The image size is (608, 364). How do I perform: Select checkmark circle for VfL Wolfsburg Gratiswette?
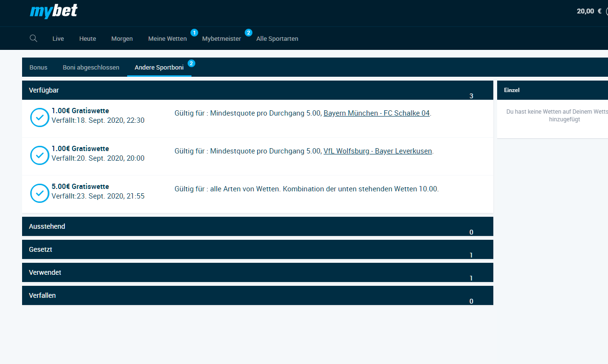(x=40, y=155)
